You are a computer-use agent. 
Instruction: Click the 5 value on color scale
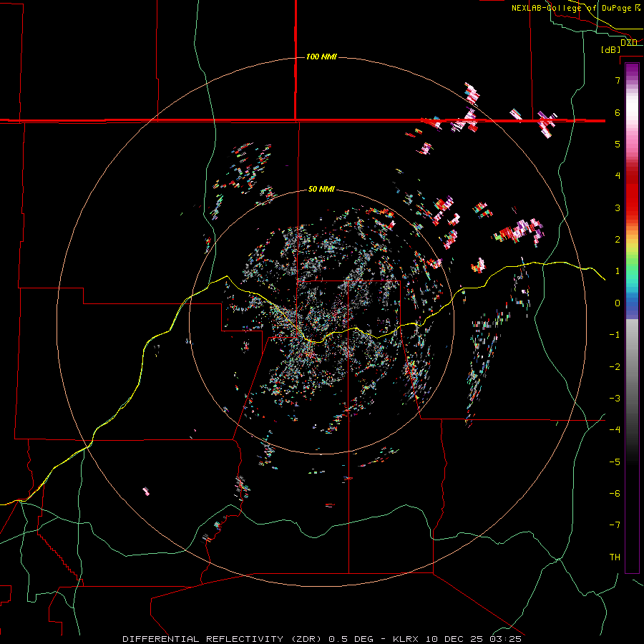[x=618, y=144]
